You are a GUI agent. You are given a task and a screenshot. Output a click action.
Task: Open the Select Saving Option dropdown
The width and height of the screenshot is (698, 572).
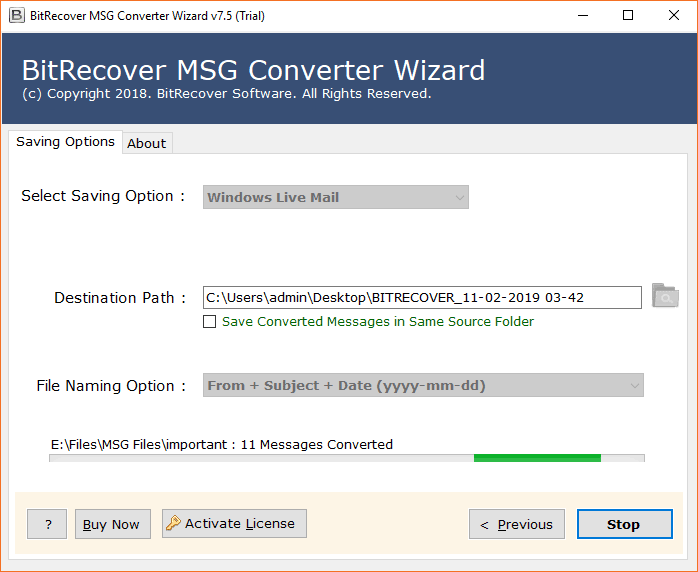pos(336,197)
